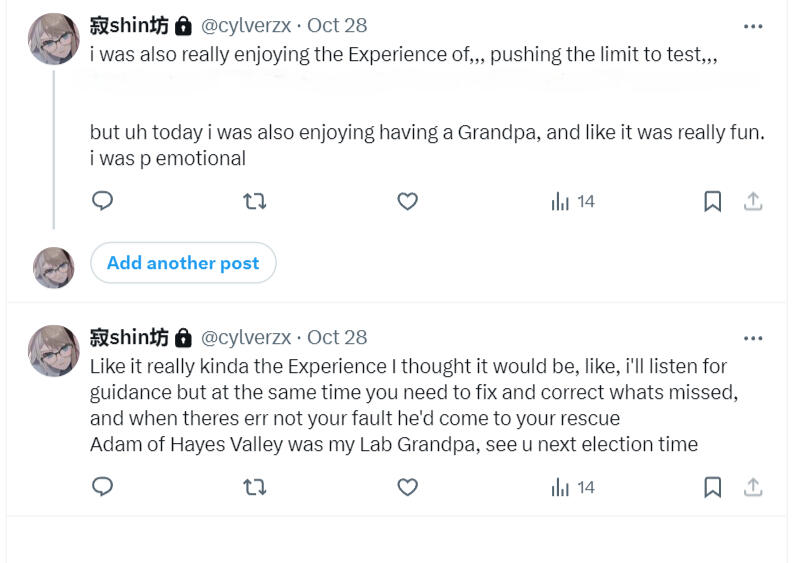Screen dimensions: 797x563
Task: Share the first post via upload icon
Action: coord(753,201)
